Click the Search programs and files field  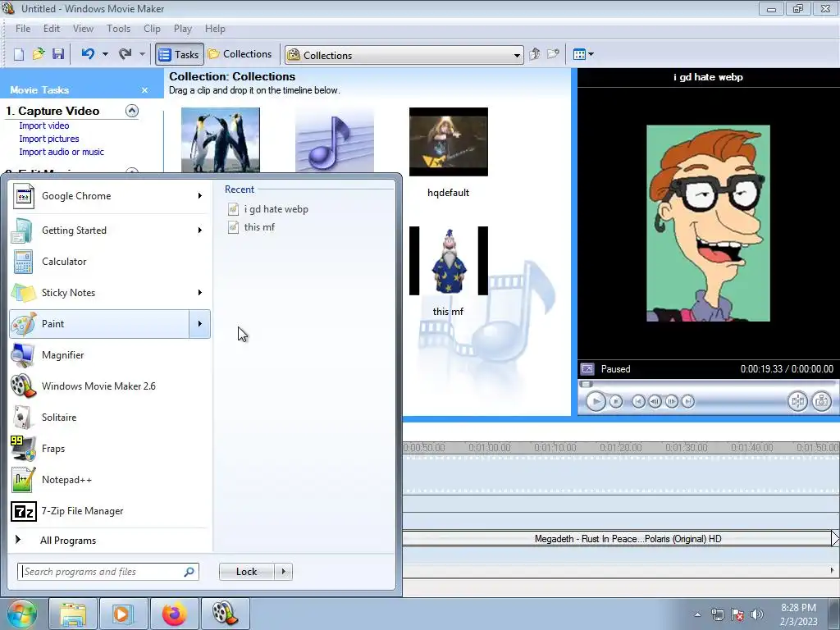(x=108, y=572)
